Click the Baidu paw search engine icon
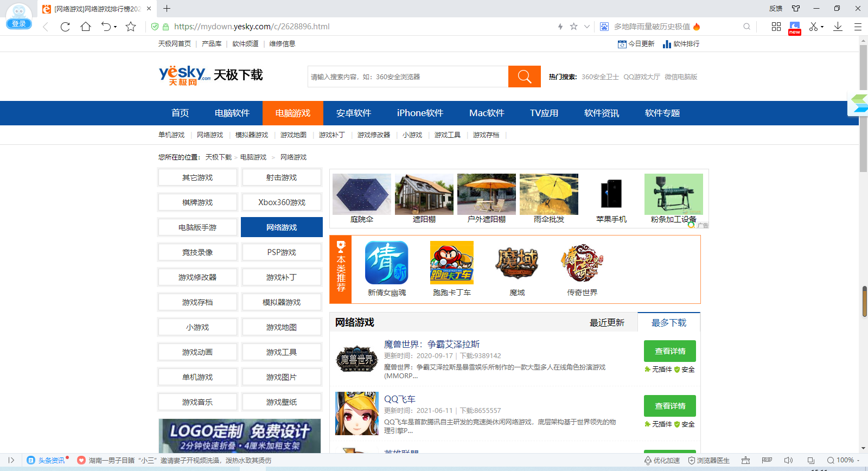The height and width of the screenshot is (471, 868). click(604, 27)
